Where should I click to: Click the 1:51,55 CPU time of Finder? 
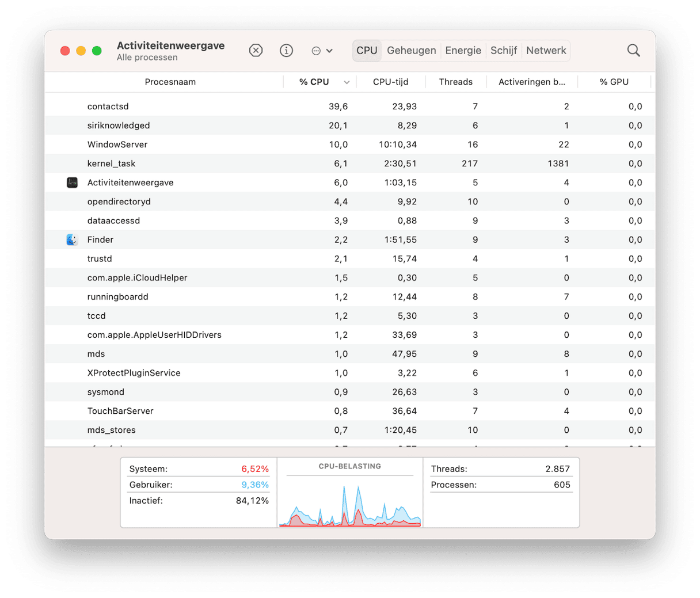[401, 239]
